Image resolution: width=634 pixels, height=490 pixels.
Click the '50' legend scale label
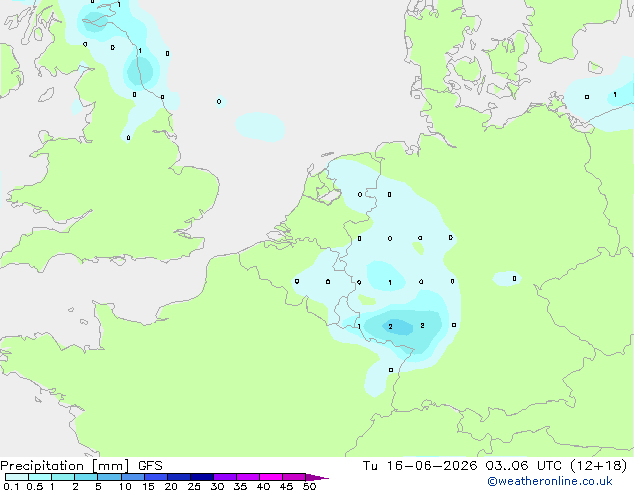pyautogui.click(x=309, y=486)
